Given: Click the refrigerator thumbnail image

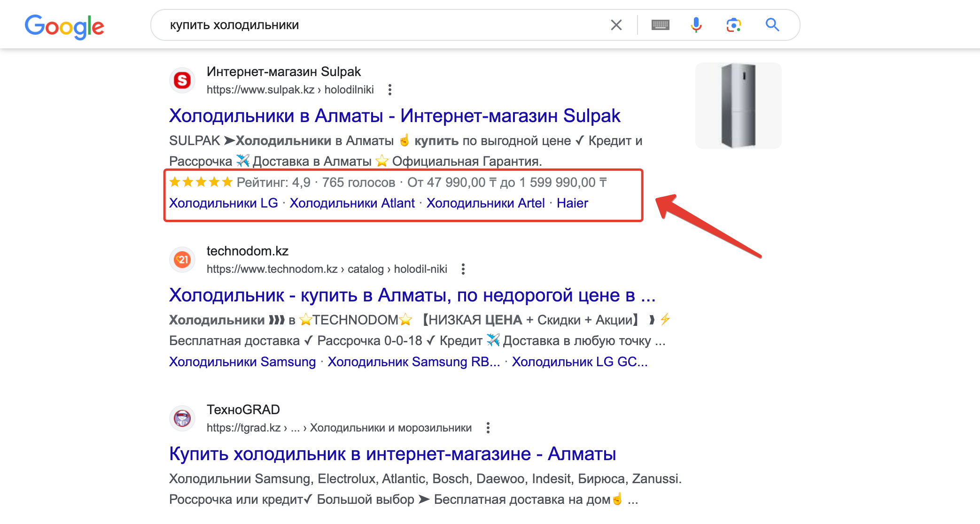Looking at the screenshot, I should click(x=738, y=106).
